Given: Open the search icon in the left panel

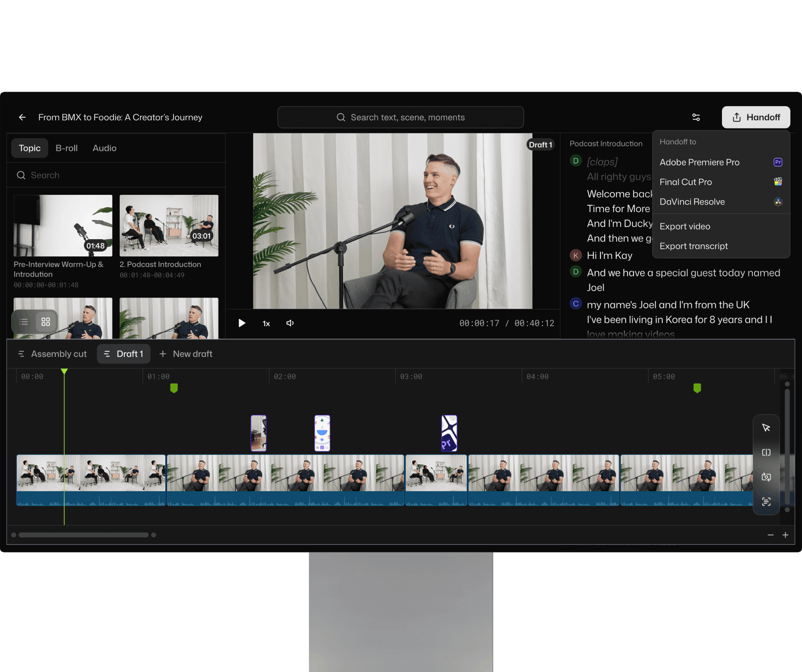Looking at the screenshot, I should (21, 175).
